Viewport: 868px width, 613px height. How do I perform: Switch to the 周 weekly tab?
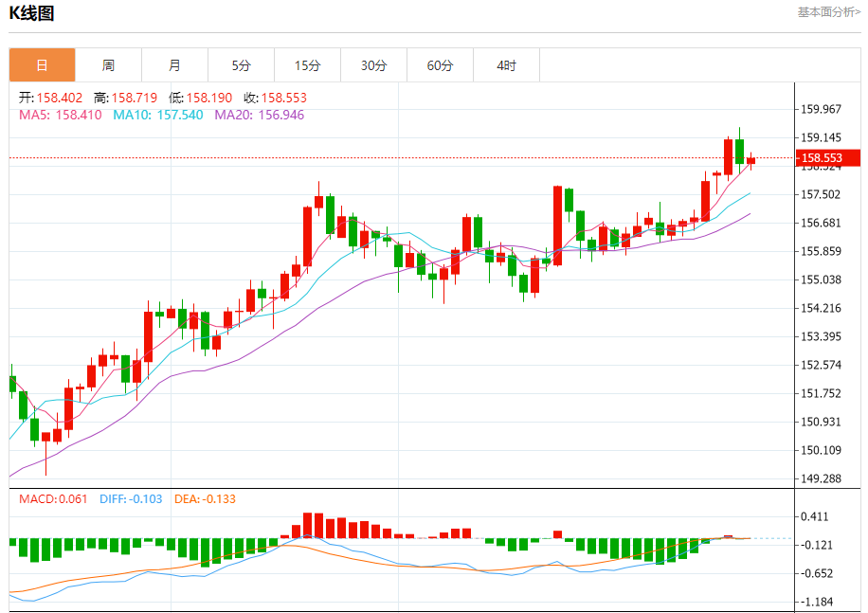coord(108,65)
